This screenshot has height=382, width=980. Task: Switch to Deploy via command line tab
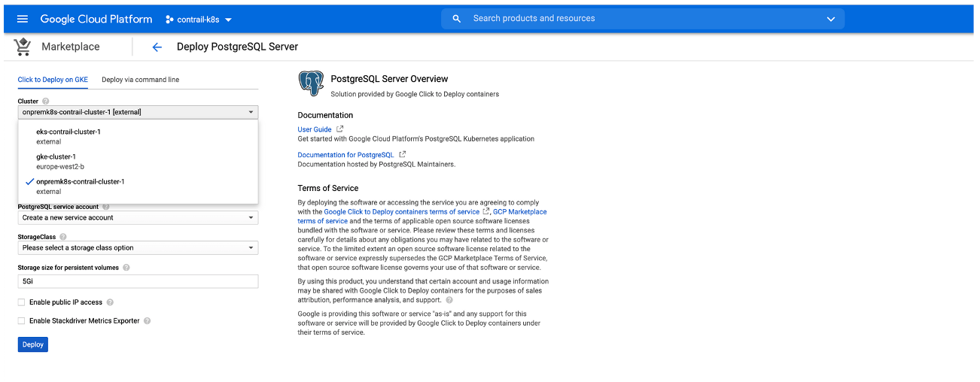pos(141,80)
